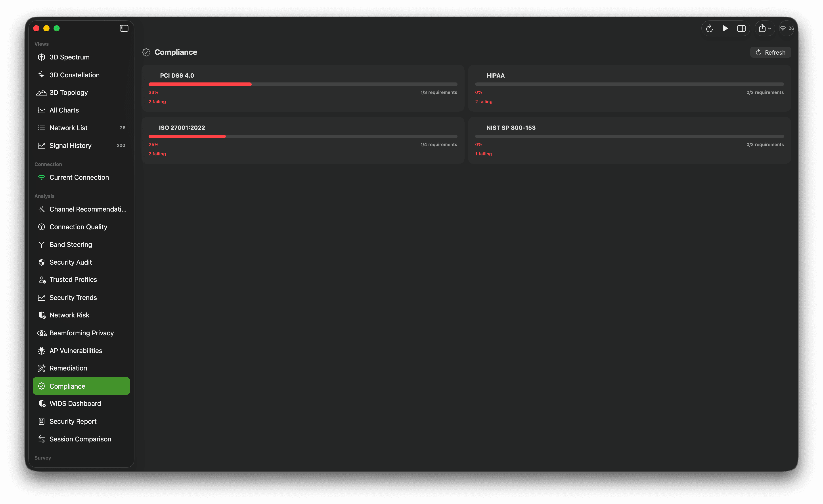Click the Network List badge showing 26
Image resolution: width=823 pixels, height=504 pixels.
(x=122, y=128)
